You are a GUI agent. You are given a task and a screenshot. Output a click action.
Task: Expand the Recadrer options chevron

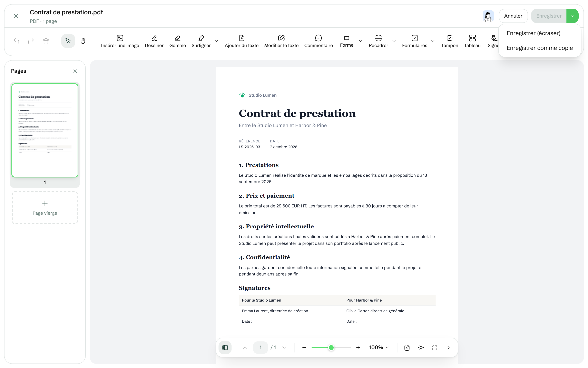[x=394, y=41]
